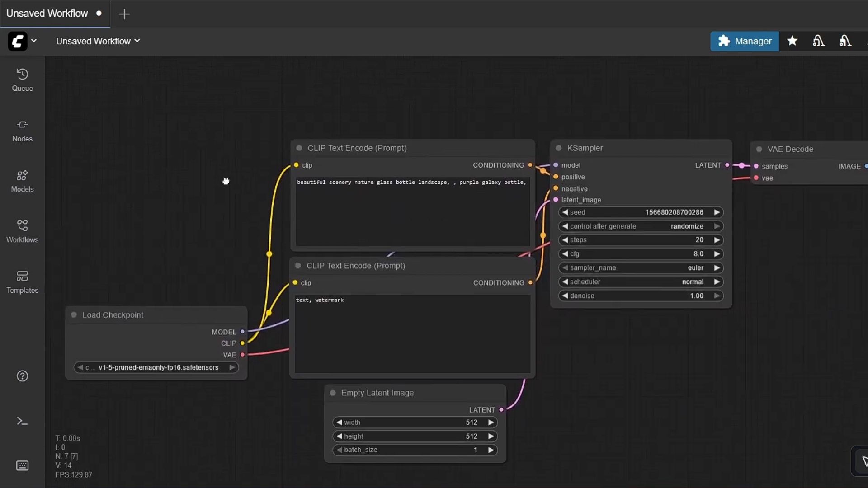Open the Workflows sidebar panel

point(22,231)
